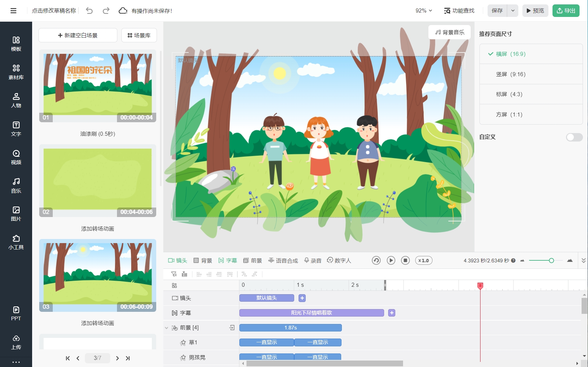Open the PPT import panel
Image resolution: width=588 pixels, height=367 pixels.
16,313
